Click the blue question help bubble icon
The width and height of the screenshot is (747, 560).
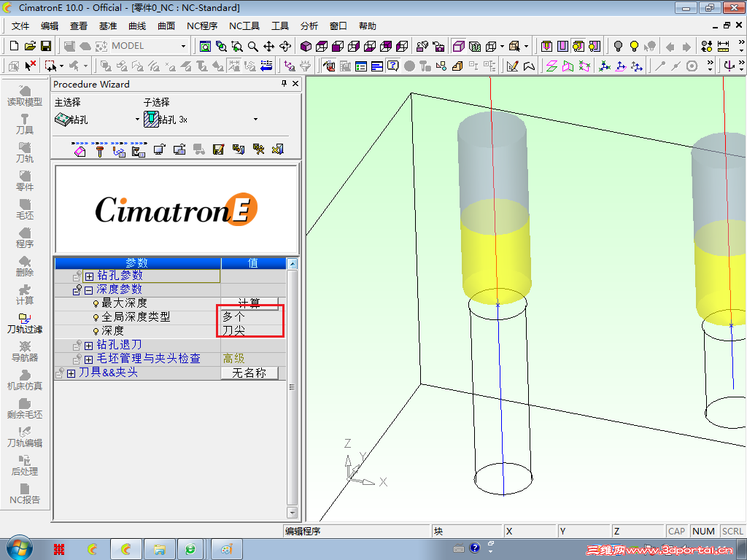[x=393, y=66]
